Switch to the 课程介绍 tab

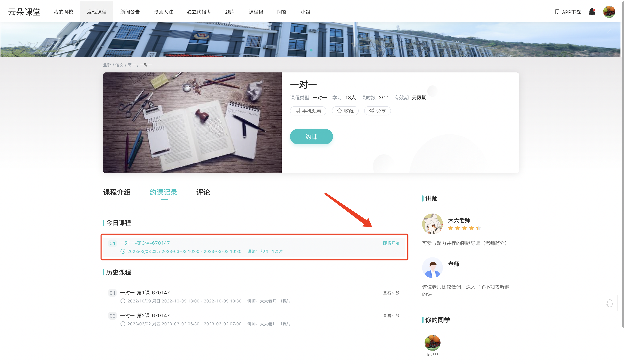(x=117, y=192)
